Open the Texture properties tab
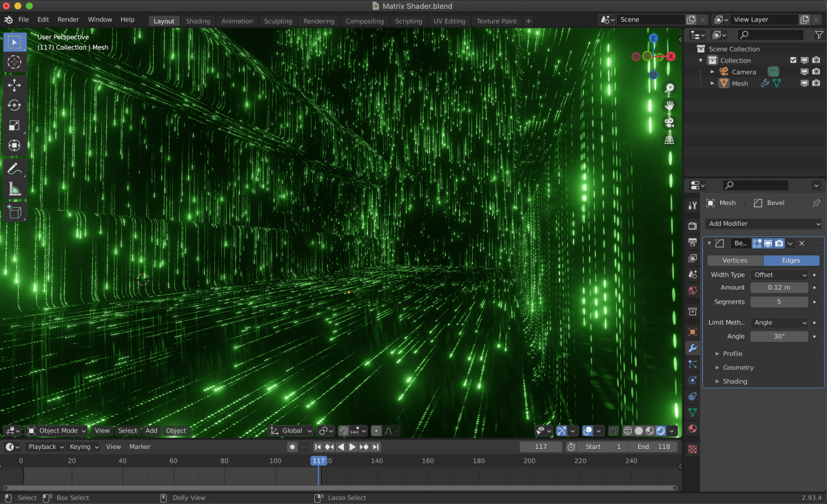Screen dimensions: 827x504 [693, 449]
